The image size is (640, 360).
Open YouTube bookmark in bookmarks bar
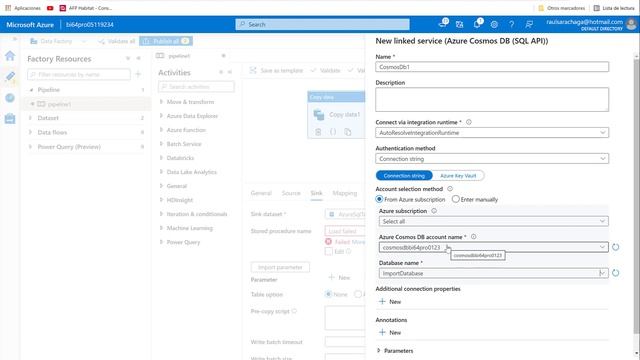point(50,8)
